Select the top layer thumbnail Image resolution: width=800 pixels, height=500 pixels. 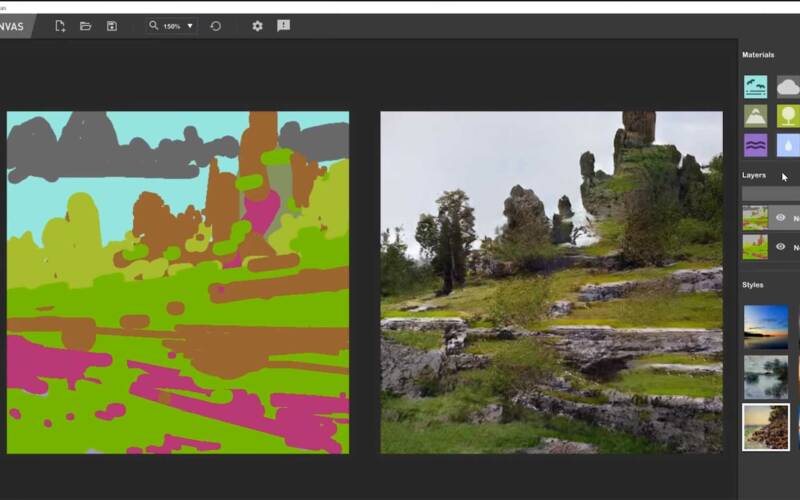(755, 217)
